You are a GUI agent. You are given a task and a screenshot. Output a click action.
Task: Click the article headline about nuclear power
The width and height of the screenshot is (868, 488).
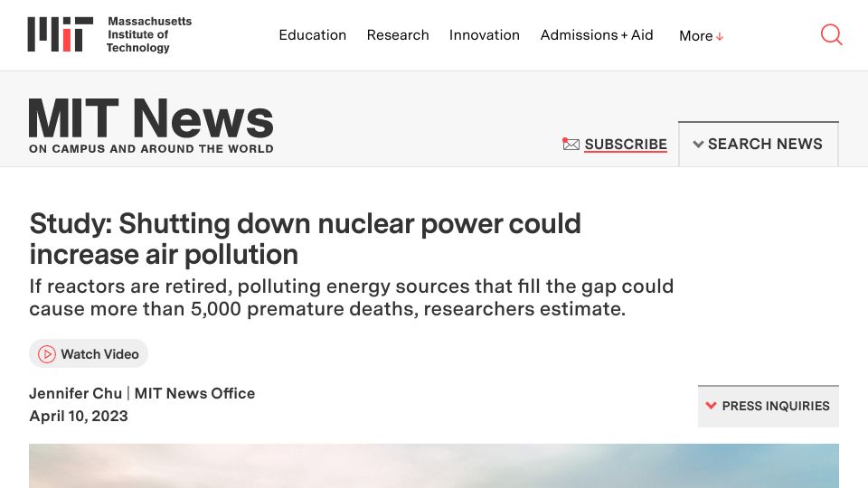pyautogui.click(x=305, y=239)
